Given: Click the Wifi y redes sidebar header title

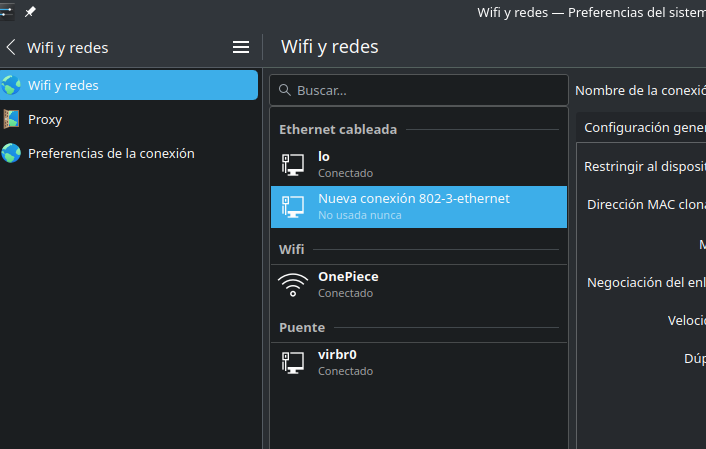Looking at the screenshot, I should pyautogui.click(x=68, y=48).
